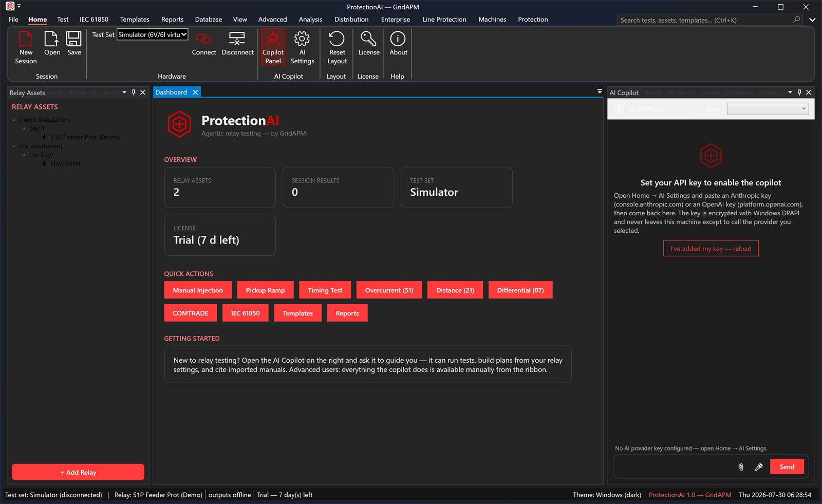
Task: Open the License key dialog
Action: (369, 44)
